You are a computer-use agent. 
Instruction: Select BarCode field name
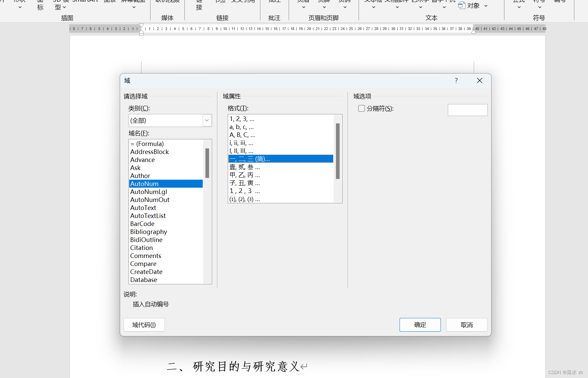point(166,224)
